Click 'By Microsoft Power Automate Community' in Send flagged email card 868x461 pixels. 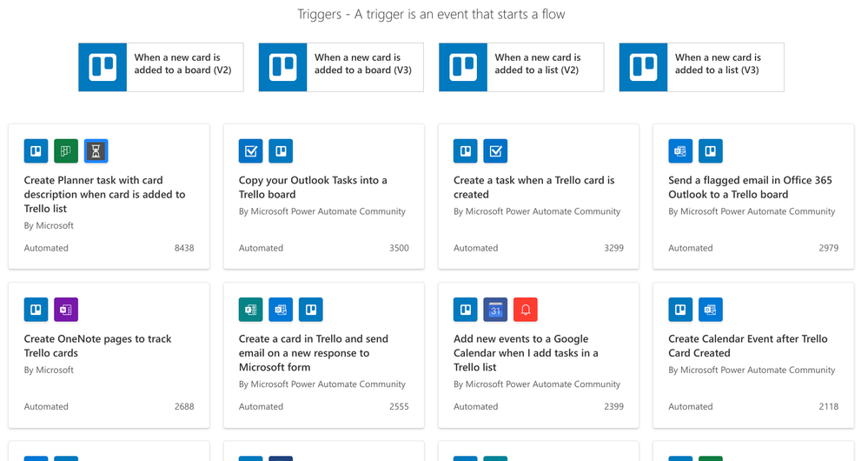pyautogui.click(x=752, y=211)
